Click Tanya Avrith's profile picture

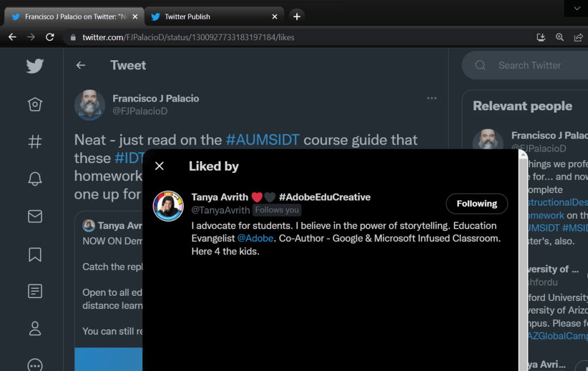[168, 206]
